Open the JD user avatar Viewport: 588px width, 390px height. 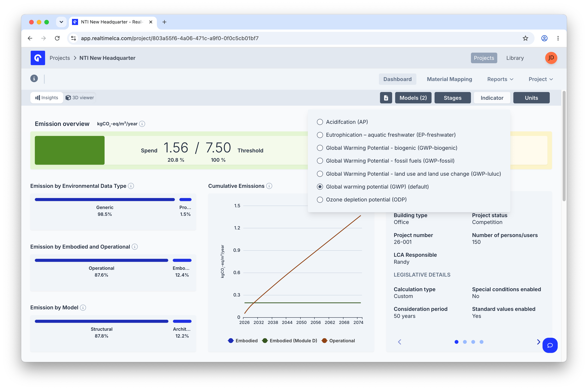pos(551,58)
